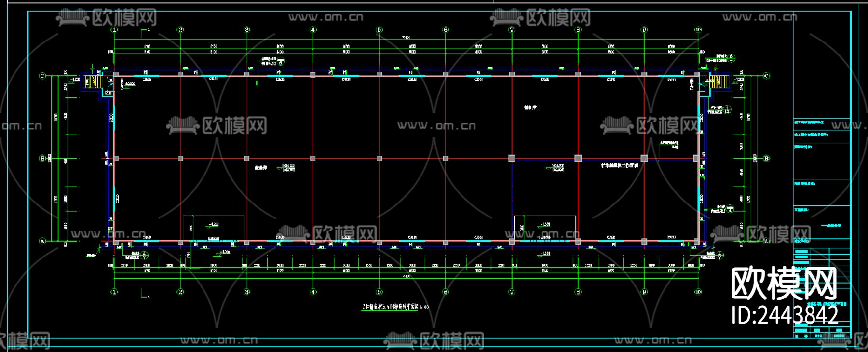Click the room label left of the central elevation mark
Image resolution: width=868 pixels, height=352 pixels.
pos(261,168)
